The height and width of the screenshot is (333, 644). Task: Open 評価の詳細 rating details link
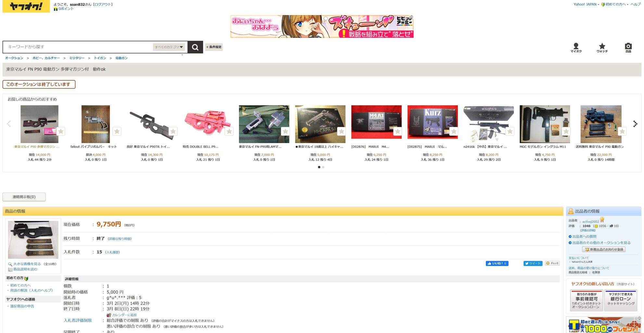588,231
